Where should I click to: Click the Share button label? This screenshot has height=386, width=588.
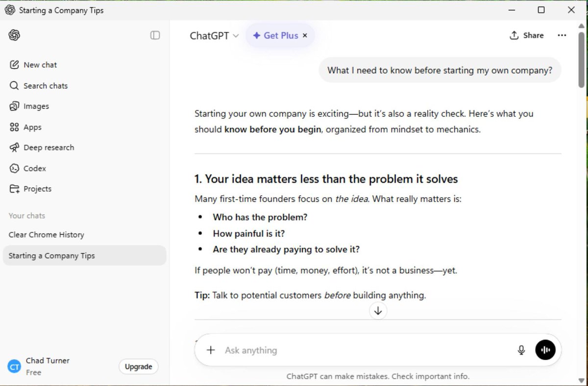click(533, 35)
